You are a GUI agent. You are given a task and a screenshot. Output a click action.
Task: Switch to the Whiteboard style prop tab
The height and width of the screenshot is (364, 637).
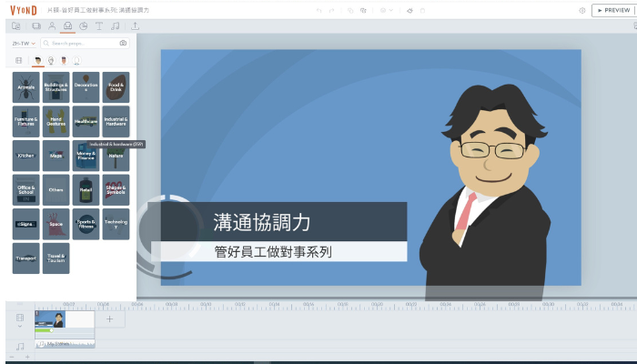point(51,61)
